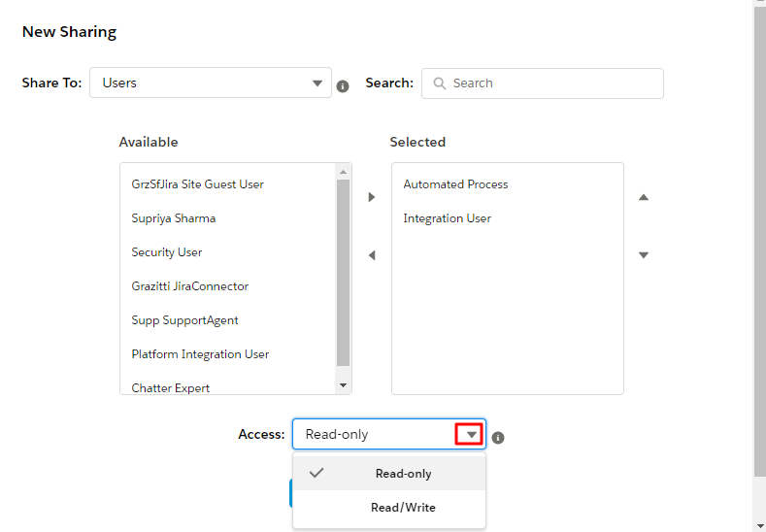Image resolution: width=766 pixels, height=532 pixels.
Task: Select Integration User in Selected list
Action: pyautogui.click(x=447, y=218)
